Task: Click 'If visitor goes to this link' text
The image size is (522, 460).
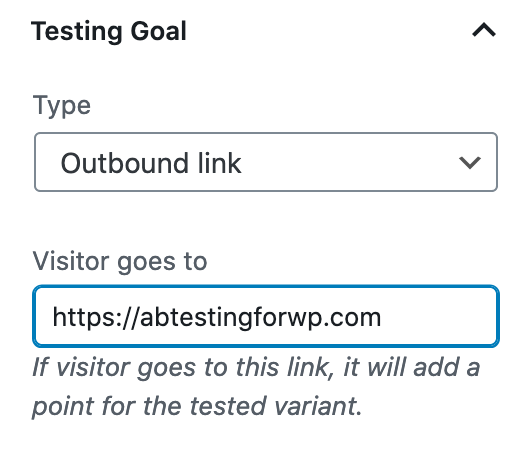Action: click(180, 367)
